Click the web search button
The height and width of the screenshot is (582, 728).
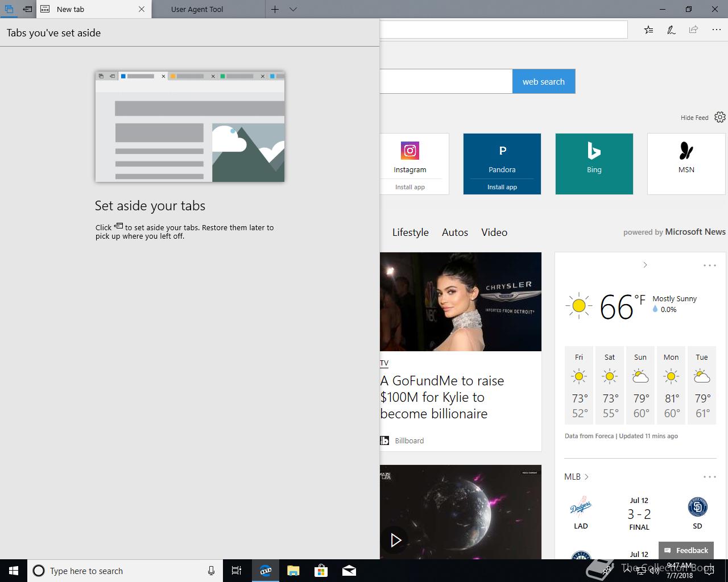click(x=544, y=81)
